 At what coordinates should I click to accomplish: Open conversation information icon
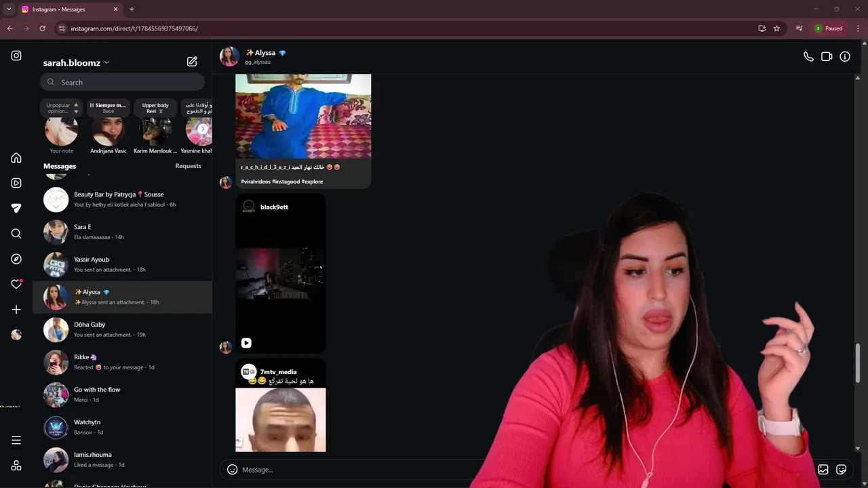845,57
